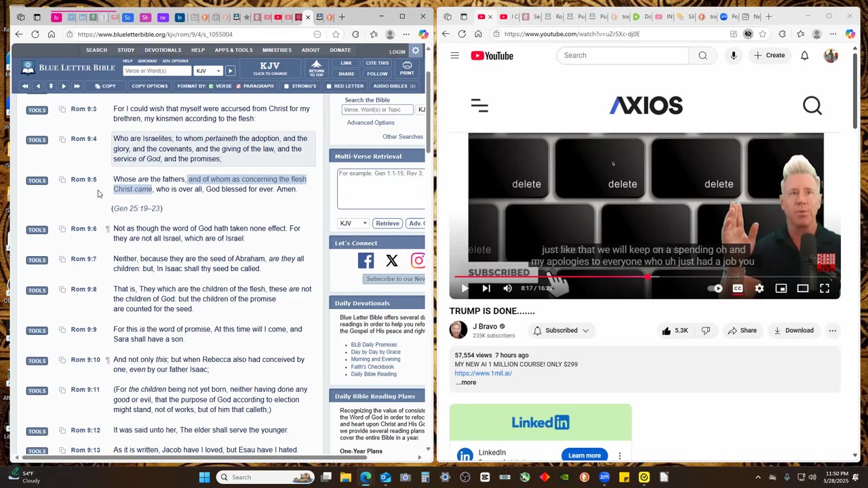This screenshot has width=868, height=488.
Task: Go to the previous book with double-left arrows
Action: (x=25, y=86)
